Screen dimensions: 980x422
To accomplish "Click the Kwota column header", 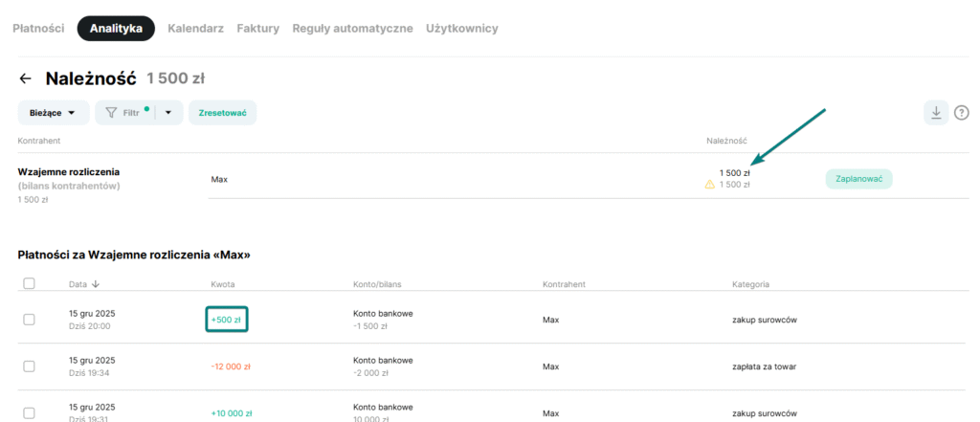I will (x=222, y=284).
